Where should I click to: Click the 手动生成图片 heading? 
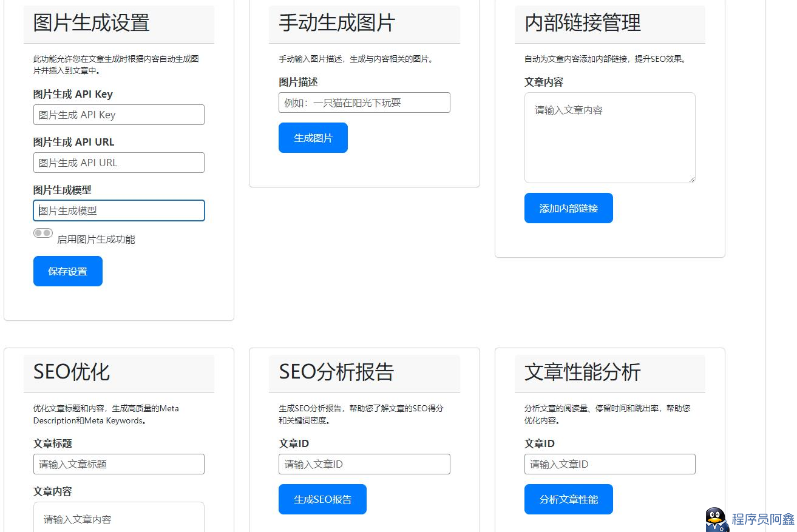click(337, 22)
